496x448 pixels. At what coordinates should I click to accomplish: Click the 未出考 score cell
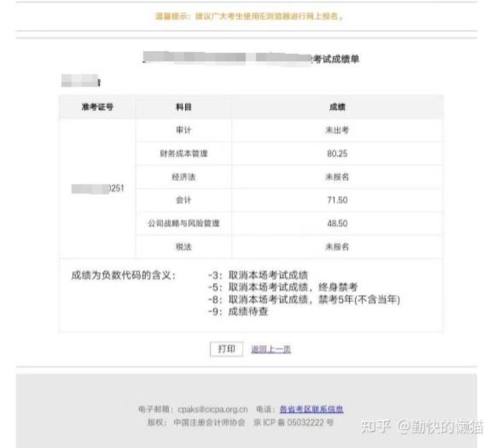pyautogui.click(x=337, y=130)
